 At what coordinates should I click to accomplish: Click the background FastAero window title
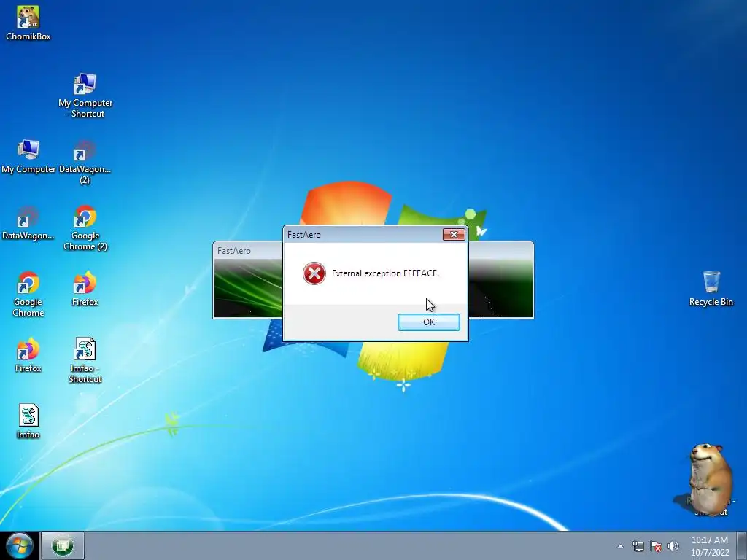tap(234, 251)
